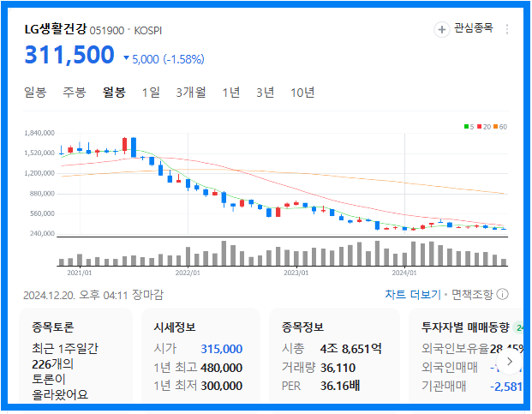Click the 거래량 value 36,110
532x414 pixels.
tap(338, 368)
